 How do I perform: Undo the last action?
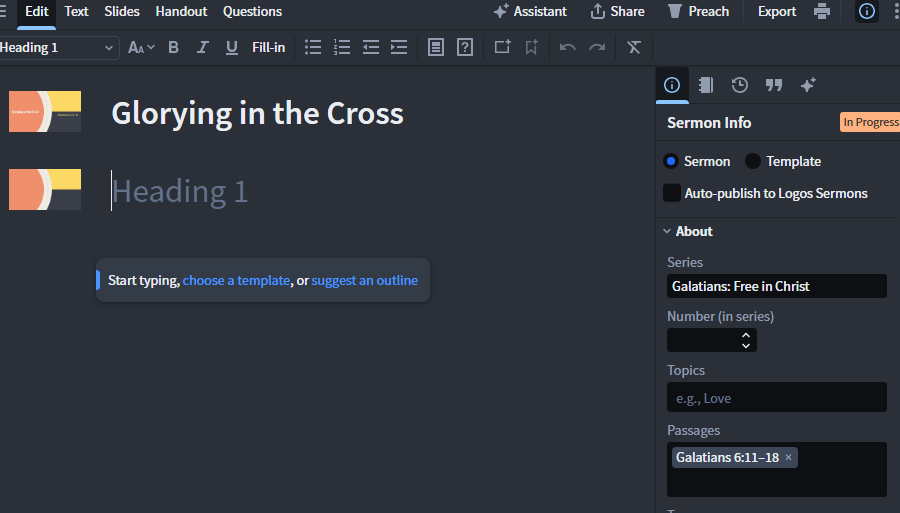tap(568, 48)
